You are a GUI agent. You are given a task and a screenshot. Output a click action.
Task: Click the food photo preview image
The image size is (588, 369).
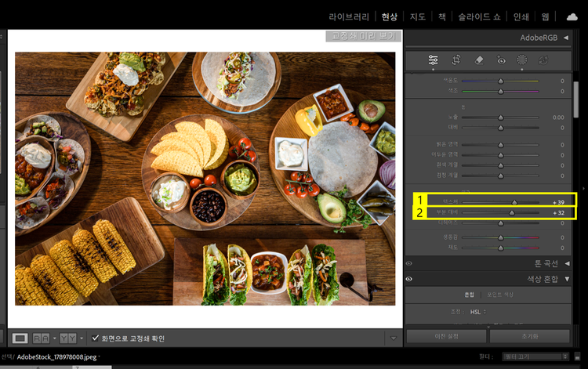(x=205, y=179)
